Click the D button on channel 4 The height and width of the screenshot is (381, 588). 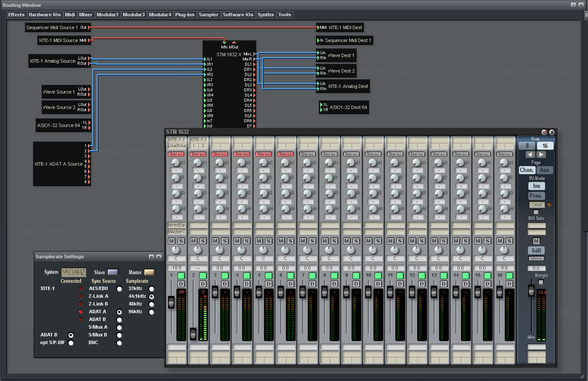[x=247, y=284]
